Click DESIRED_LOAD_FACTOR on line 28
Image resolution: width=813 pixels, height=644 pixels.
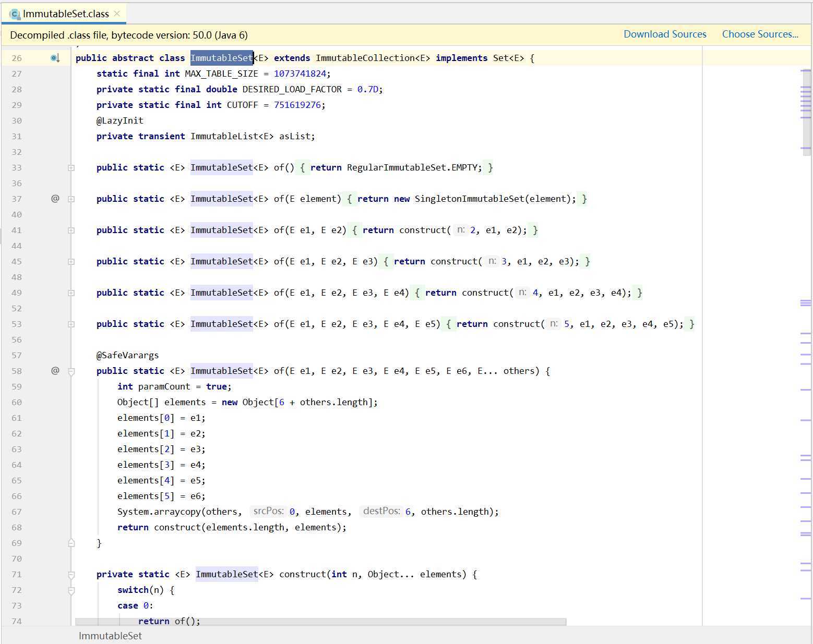click(x=292, y=89)
